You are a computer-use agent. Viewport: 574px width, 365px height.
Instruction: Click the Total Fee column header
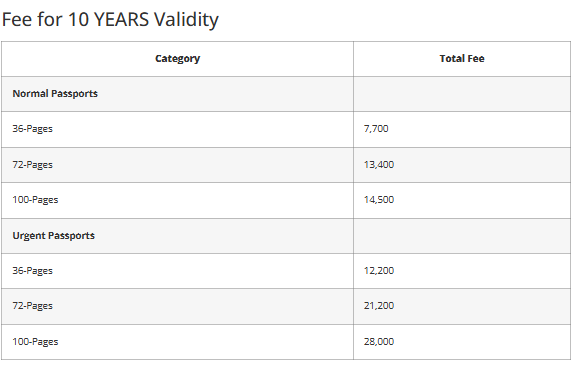point(462,59)
